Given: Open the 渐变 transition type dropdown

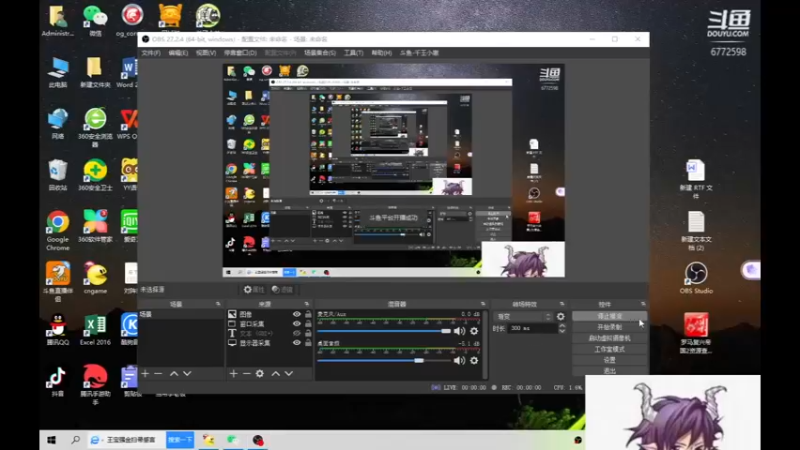Looking at the screenshot, I should click(x=523, y=316).
